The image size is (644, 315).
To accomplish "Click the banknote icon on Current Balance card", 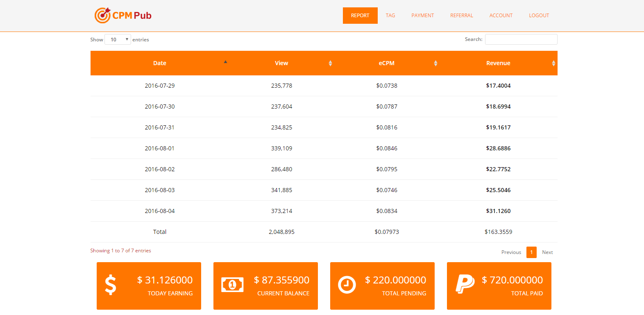I will click(232, 285).
